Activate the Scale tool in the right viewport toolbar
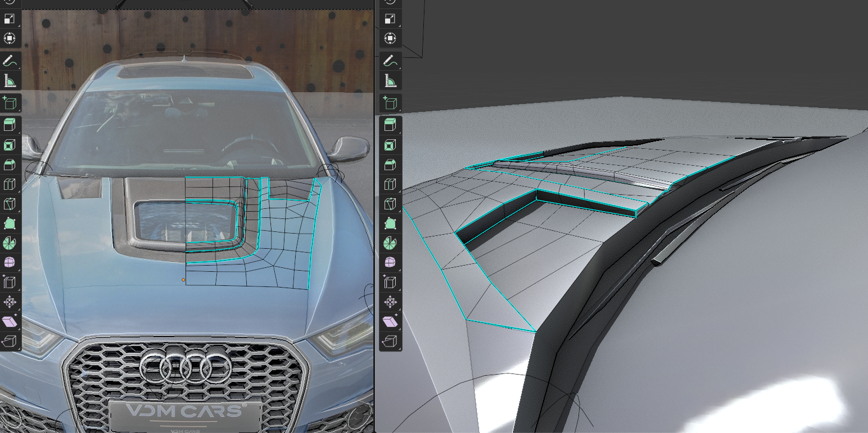 tap(390, 19)
